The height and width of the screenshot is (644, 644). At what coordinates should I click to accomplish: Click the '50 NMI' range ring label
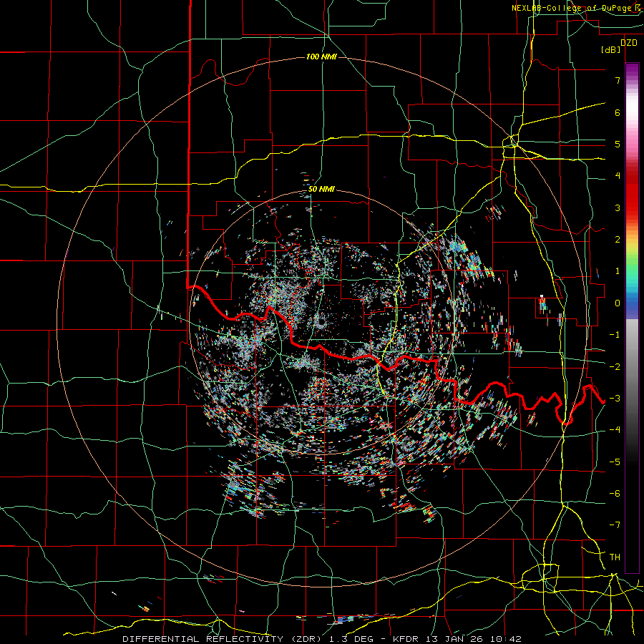pos(321,190)
